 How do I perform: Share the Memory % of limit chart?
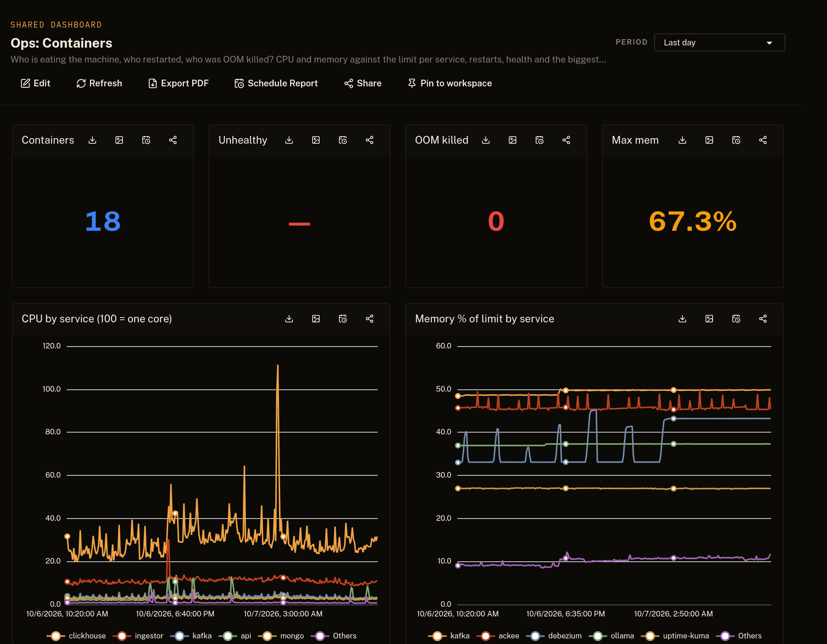[763, 319]
